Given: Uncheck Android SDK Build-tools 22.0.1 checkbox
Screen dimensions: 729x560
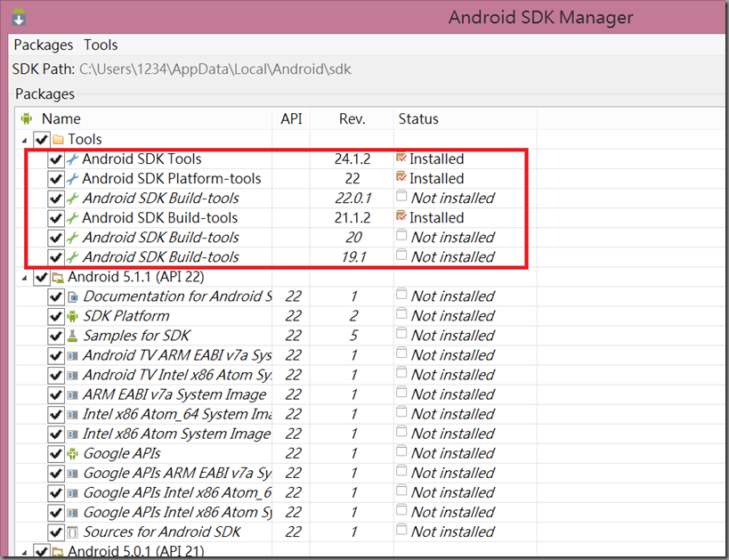Looking at the screenshot, I should pos(56,199).
